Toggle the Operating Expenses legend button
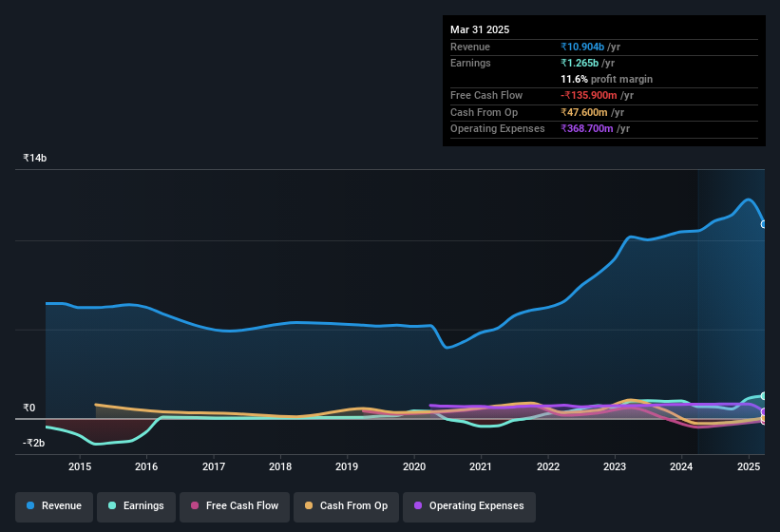780x532 pixels. click(469, 506)
